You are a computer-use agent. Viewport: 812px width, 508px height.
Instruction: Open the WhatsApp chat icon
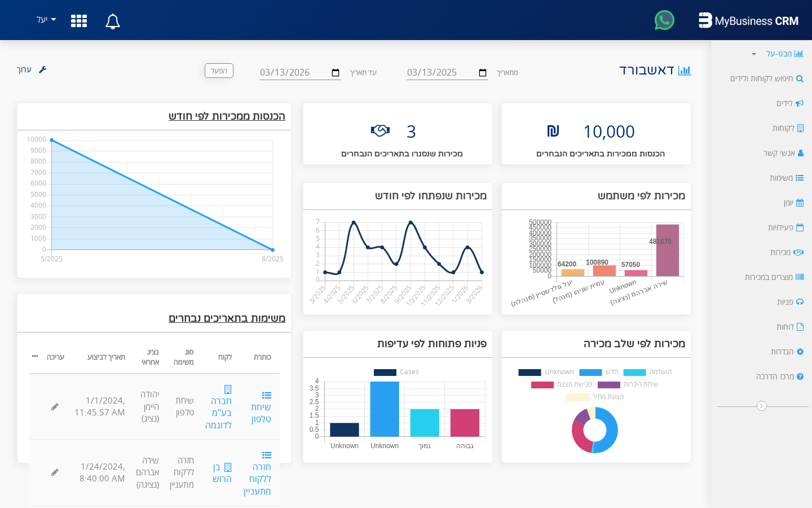[664, 20]
